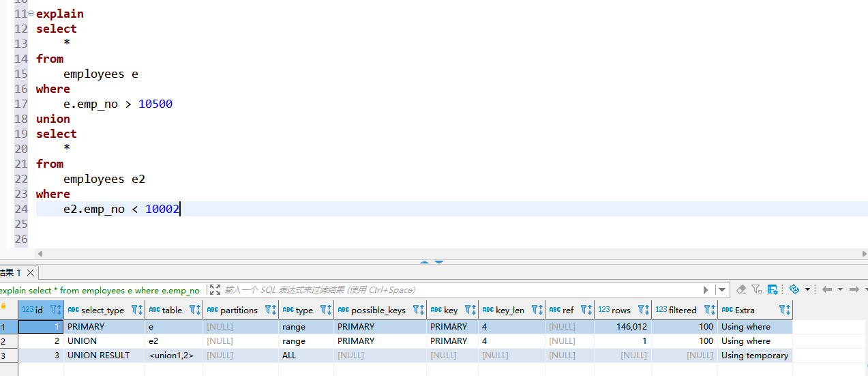
Task: Click the ALL type cell
Action: 306,356
